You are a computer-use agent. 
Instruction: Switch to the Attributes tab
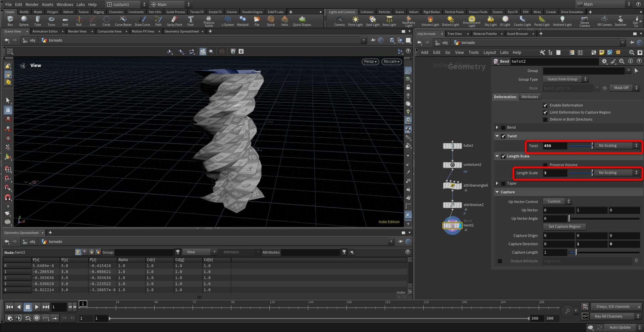click(x=530, y=97)
